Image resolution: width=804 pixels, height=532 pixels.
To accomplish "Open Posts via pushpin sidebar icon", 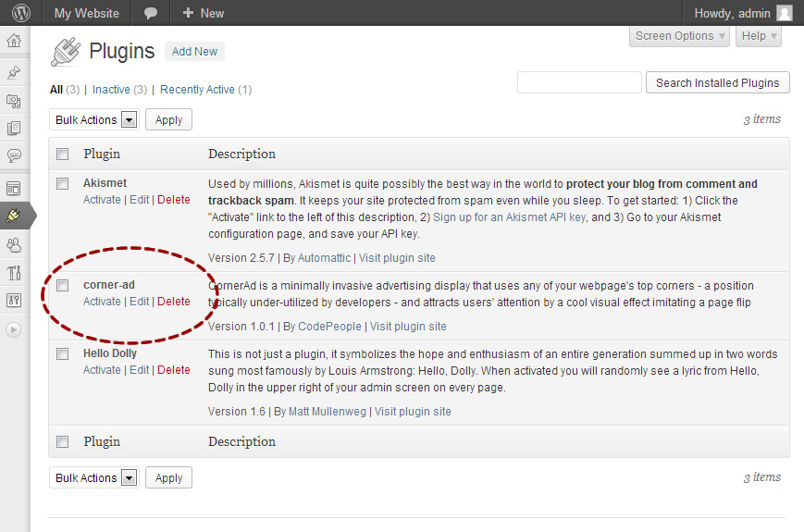I will (14, 73).
